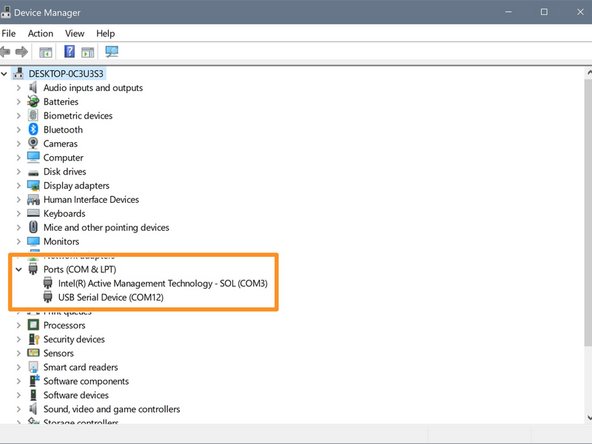
Task: Click the Sound, video and game controllers icon
Action: click(33, 409)
